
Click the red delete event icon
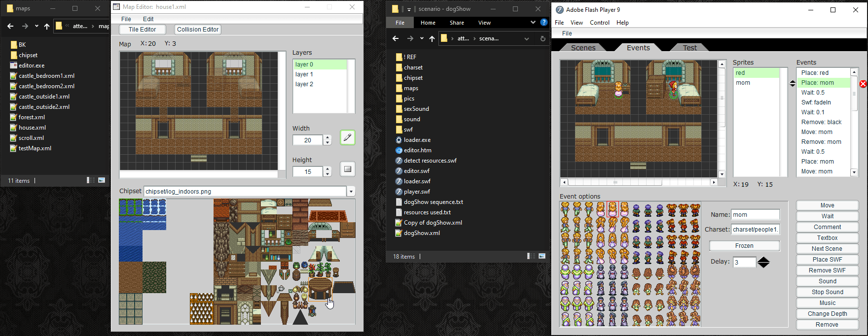[x=863, y=84]
